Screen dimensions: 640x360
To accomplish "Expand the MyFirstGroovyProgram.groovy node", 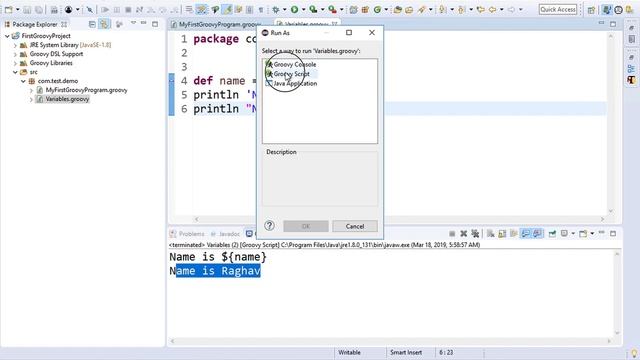I will (31, 90).
